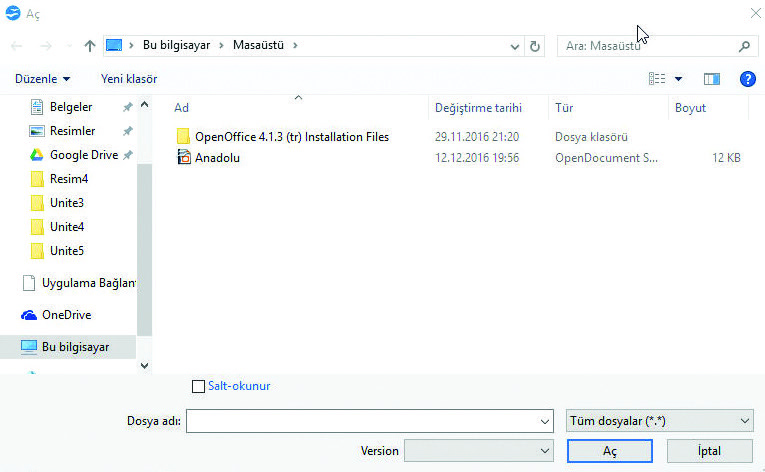Sort by Değiştirme tarihi column header
The height and width of the screenshot is (472, 765).
(x=478, y=108)
